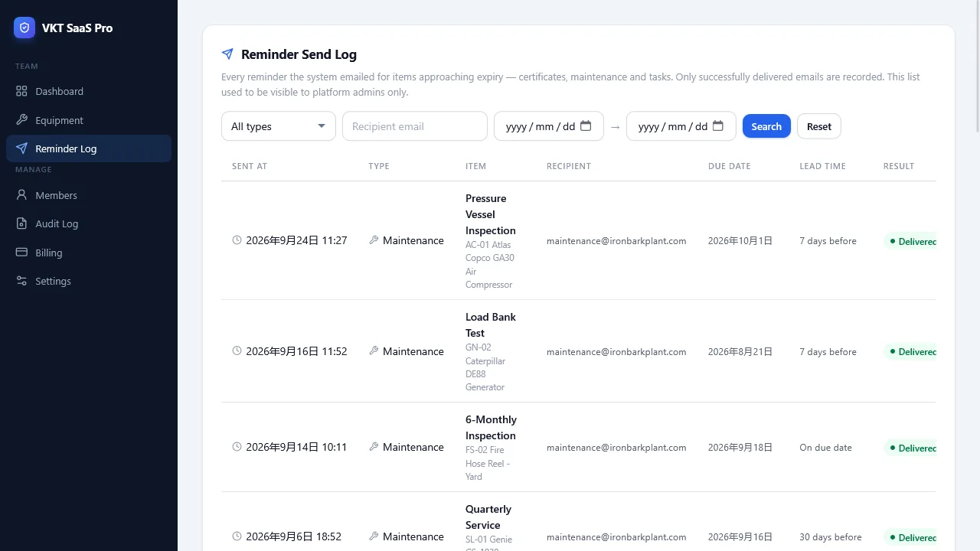Open the Equipment page
The height and width of the screenshot is (551, 980).
coord(89,120)
